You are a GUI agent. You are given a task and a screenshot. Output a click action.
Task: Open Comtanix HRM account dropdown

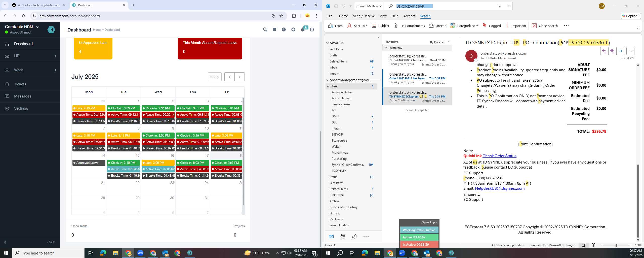[x=22, y=27]
